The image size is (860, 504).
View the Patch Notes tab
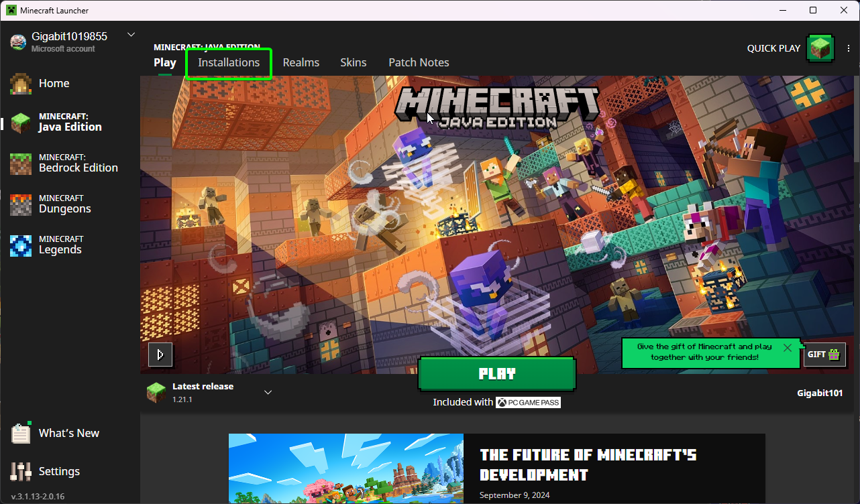tap(419, 62)
